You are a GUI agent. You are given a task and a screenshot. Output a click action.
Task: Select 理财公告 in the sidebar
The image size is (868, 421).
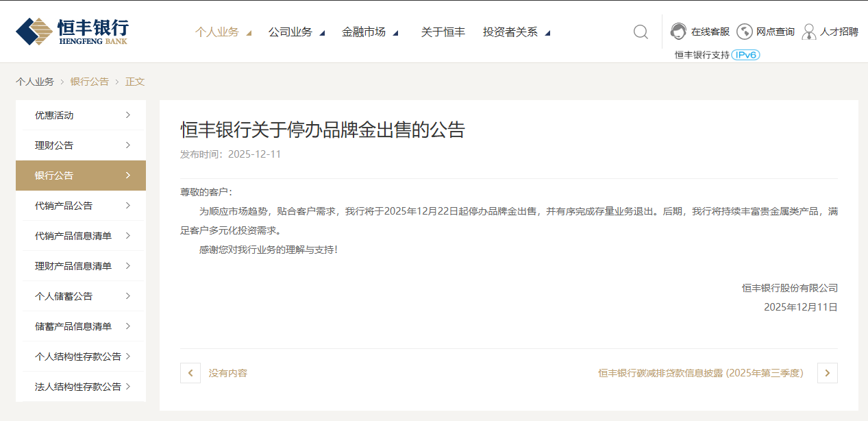[81, 145]
